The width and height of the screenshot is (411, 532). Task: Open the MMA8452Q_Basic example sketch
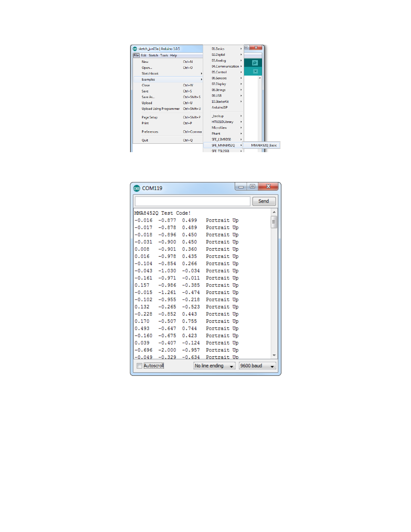coord(262,145)
